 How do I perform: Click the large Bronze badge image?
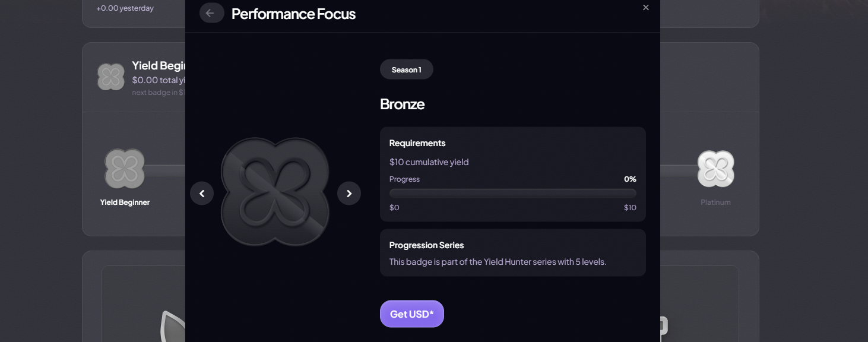pos(275,192)
